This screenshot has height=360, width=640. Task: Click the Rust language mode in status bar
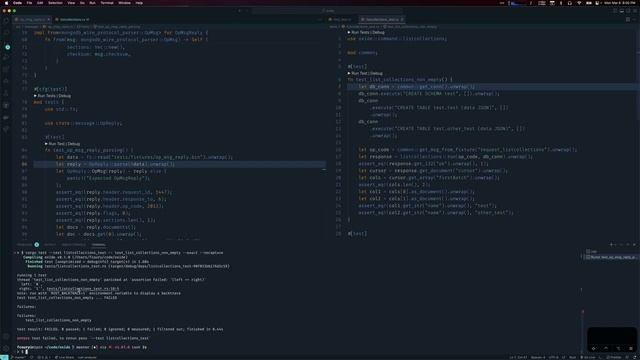click(572, 357)
